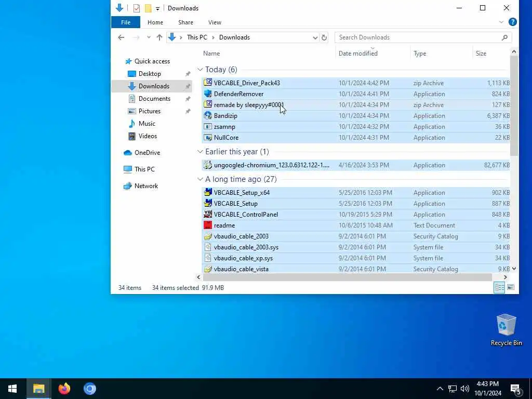Image resolution: width=532 pixels, height=399 pixels.
Task: Open Videos in the navigation pane
Action: click(x=148, y=136)
